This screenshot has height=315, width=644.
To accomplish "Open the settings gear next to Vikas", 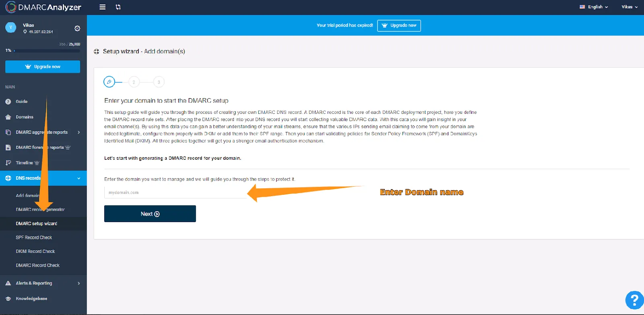I will [x=77, y=28].
